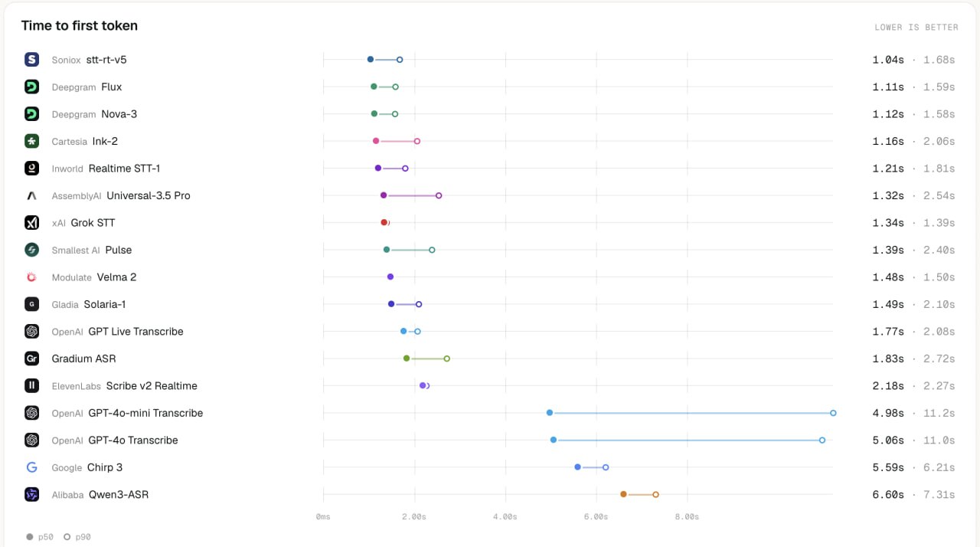Click the 'LOWER IS BETTER' label
The width and height of the screenshot is (980, 547).
coord(916,28)
